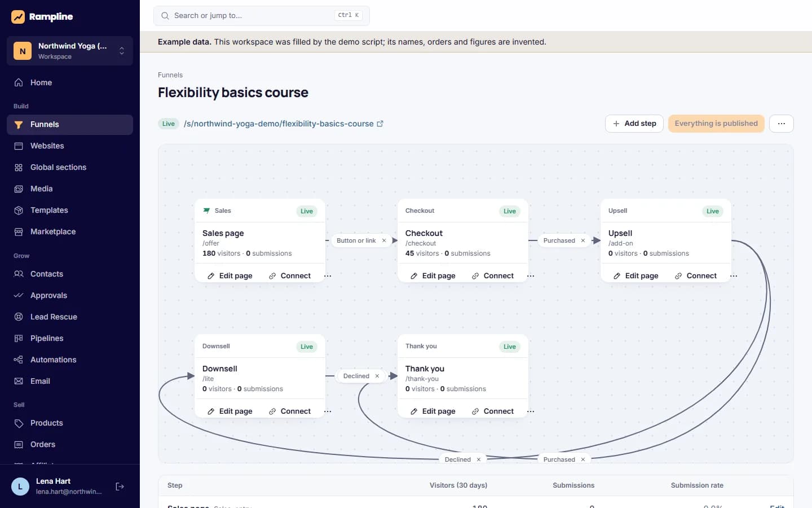Open the Northwind Yoga workspace switcher

70,51
